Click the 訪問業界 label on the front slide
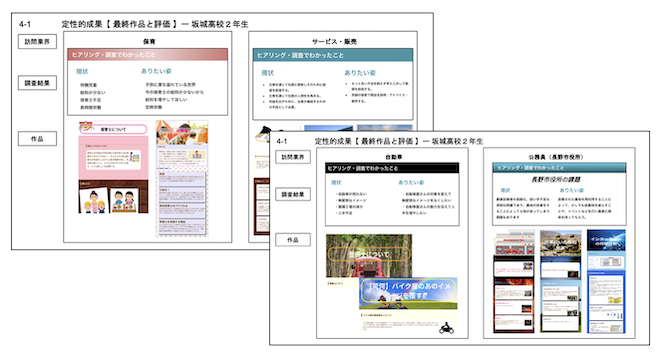This screenshot has width=670, height=363. (293, 157)
